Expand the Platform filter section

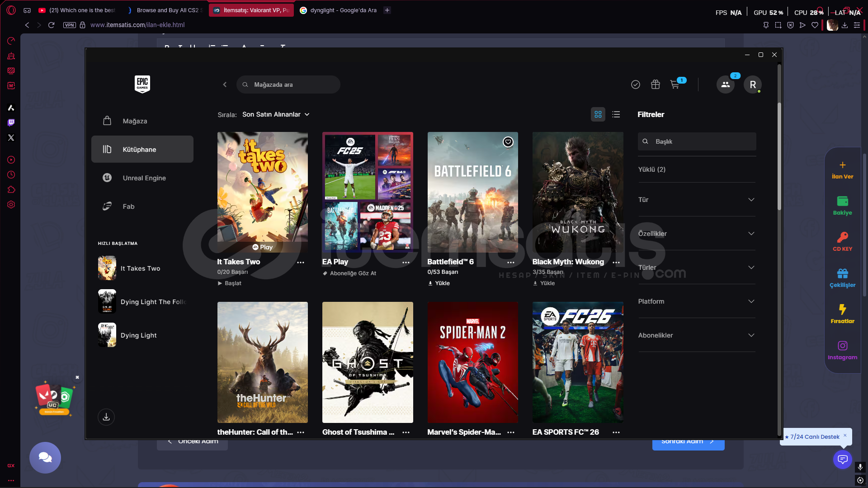[x=697, y=301]
